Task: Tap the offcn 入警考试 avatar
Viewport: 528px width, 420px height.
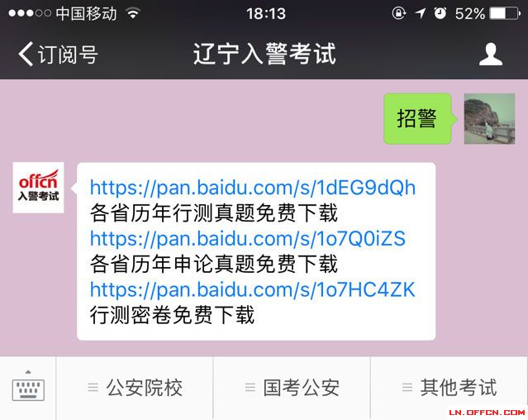Action: (38, 188)
